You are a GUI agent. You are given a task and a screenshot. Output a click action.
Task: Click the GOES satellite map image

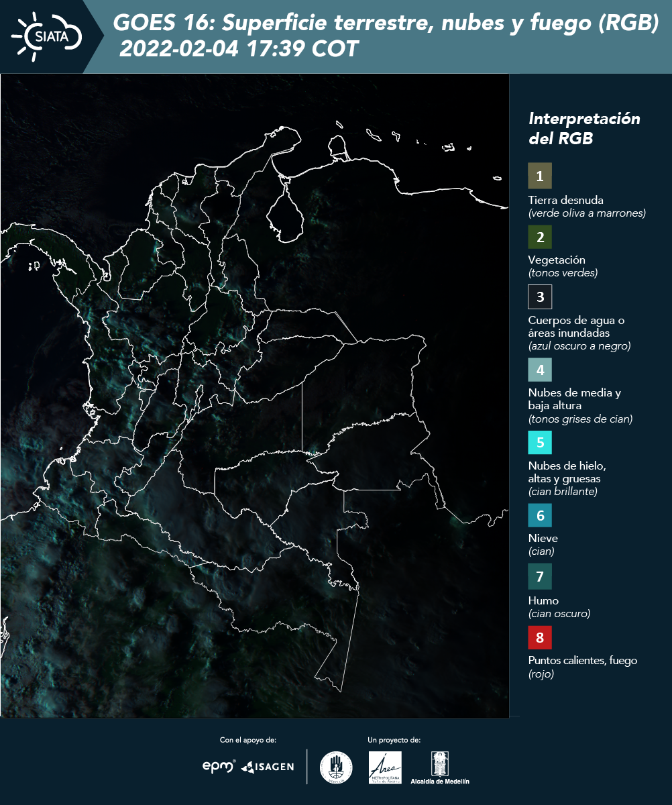(x=255, y=396)
